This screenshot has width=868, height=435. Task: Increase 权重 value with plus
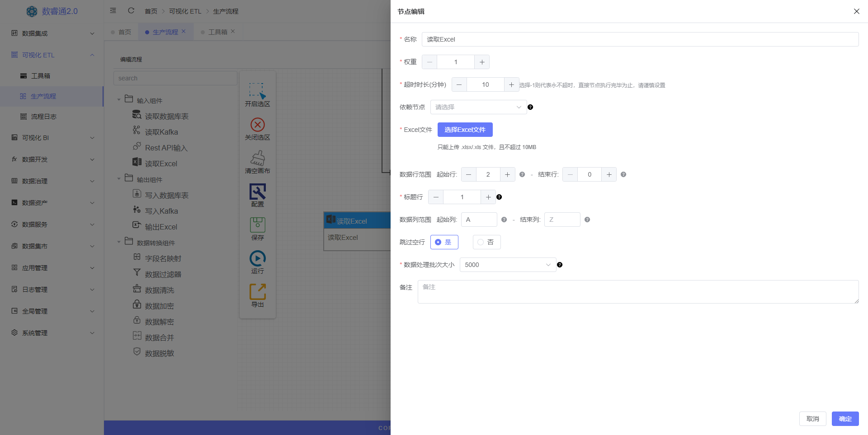[x=482, y=62]
